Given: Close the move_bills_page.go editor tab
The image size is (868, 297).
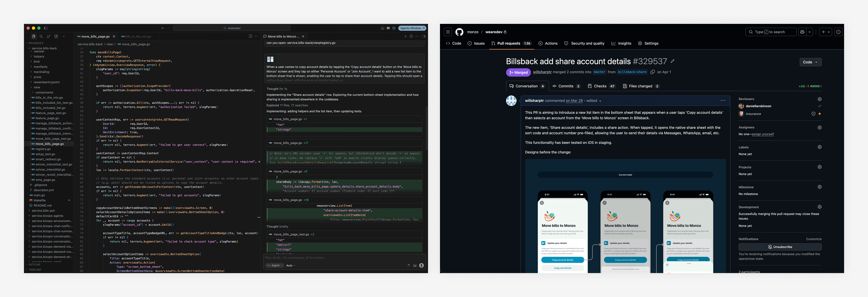Looking at the screenshot, I should point(114,36).
